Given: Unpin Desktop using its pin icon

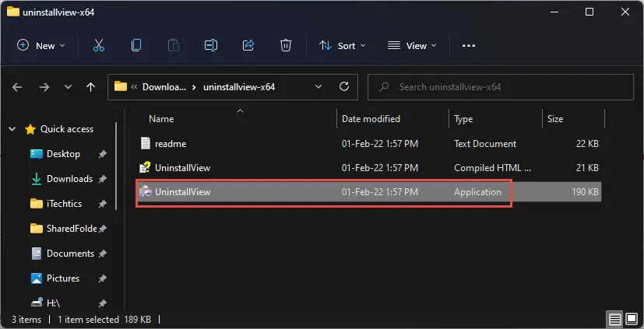Looking at the screenshot, I should tap(103, 154).
